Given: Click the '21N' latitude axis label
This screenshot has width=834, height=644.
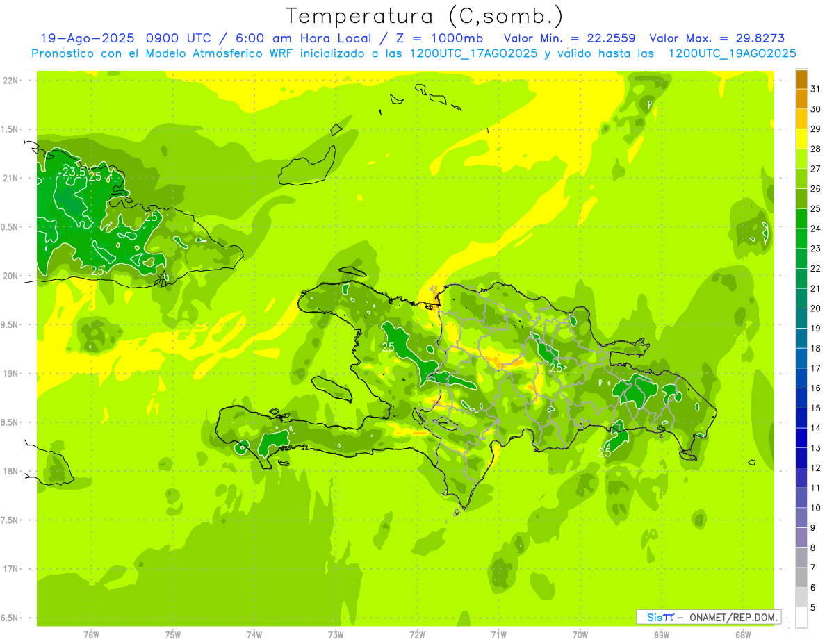Looking at the screenshot, I should (x=12, y=179).
